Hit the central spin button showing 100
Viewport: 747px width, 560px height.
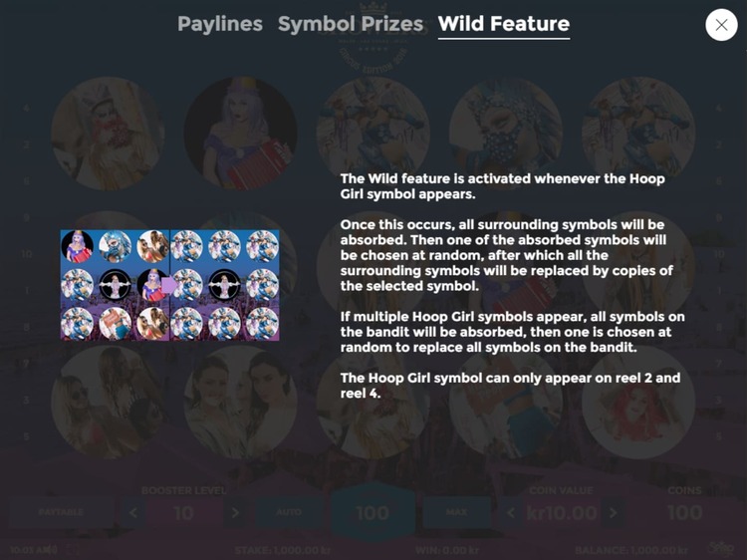tap(373, 513)
